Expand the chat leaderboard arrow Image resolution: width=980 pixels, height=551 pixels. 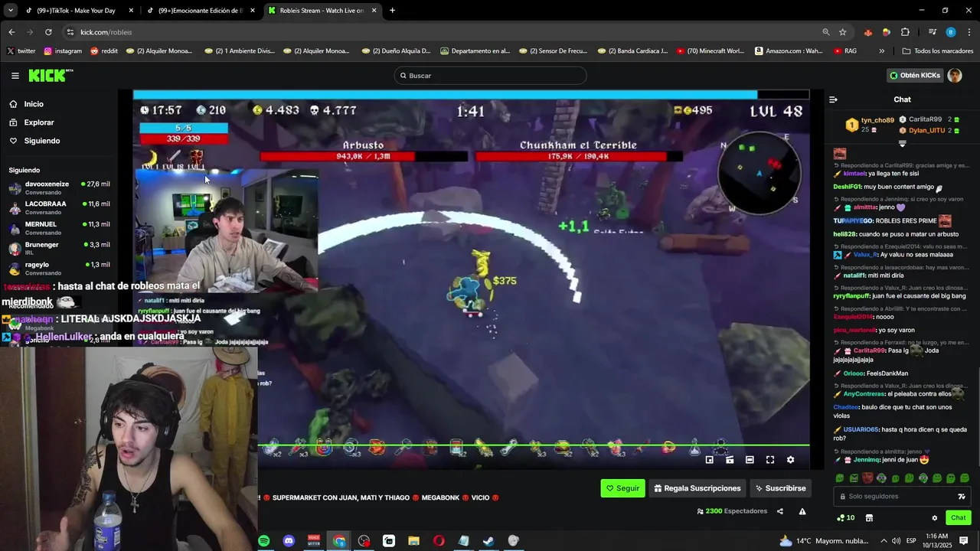point(902,144)
